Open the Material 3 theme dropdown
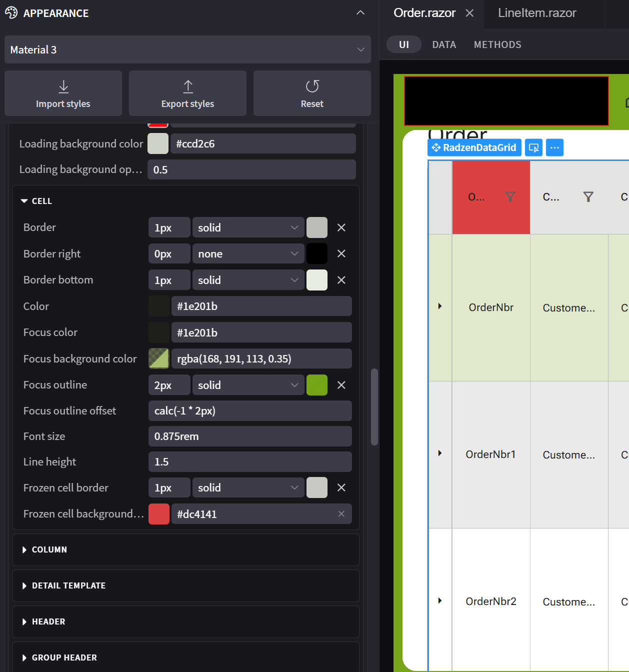This screenshot has height=672, width=629. (187, 49)
